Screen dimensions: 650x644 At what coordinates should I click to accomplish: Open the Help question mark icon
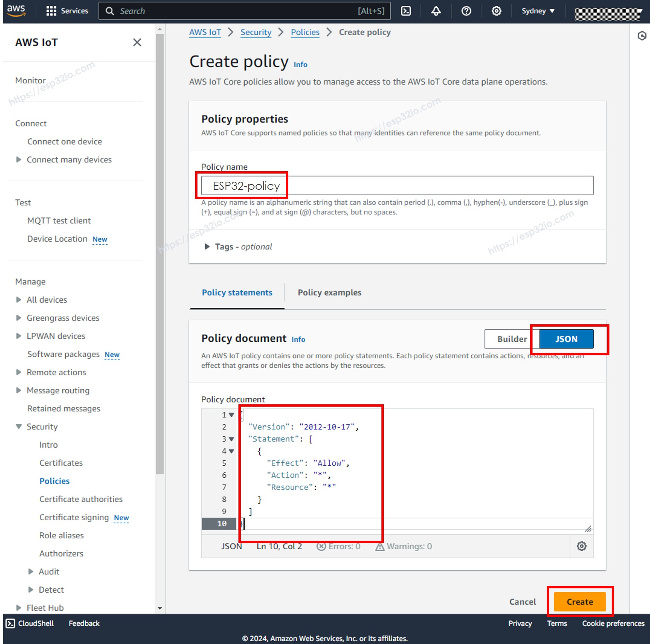pos(466,11)
